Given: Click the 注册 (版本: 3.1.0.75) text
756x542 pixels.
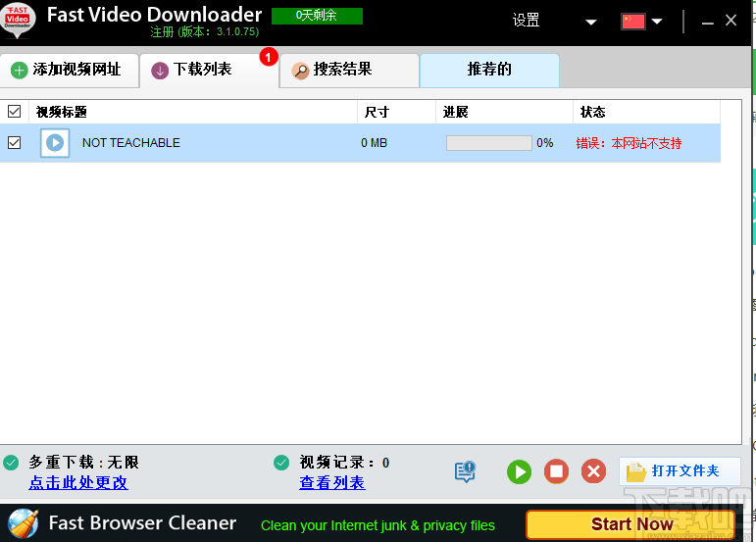Looking at the screenshot, I should point(204,31).
